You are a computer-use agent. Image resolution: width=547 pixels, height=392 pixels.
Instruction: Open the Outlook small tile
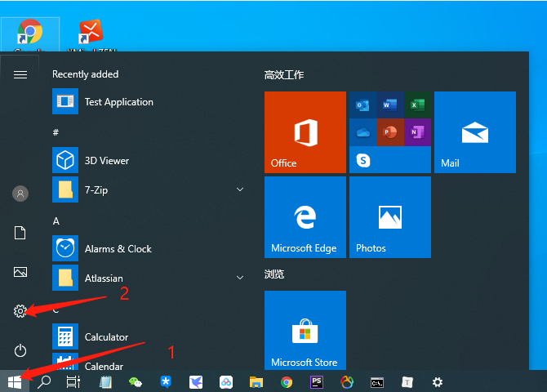362,105
